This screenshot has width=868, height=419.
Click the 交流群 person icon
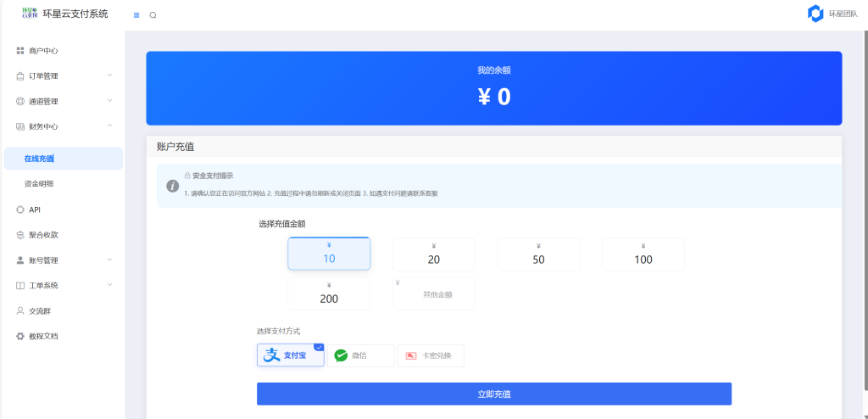point(20,311)
